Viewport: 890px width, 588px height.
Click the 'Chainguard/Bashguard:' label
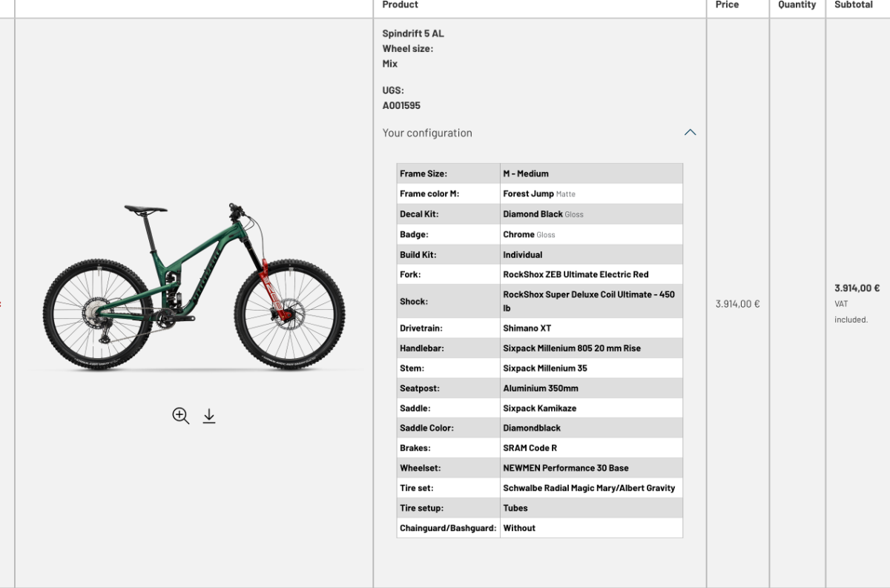coord(448,528)
